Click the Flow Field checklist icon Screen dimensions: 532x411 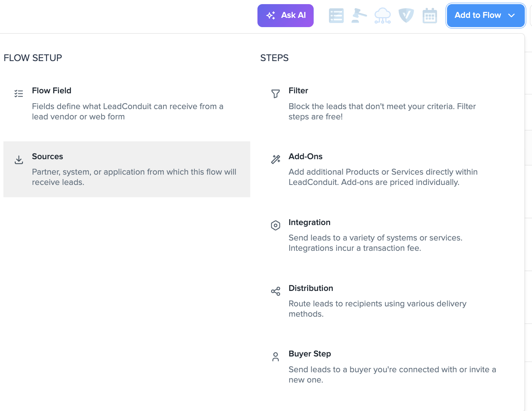click(19, 93)
